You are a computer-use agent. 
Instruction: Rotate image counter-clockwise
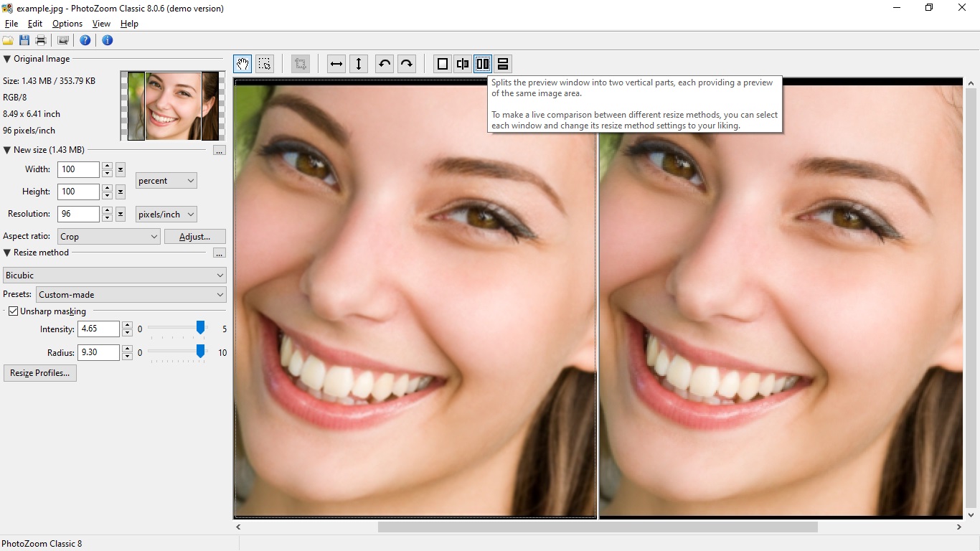coord(385,64)
